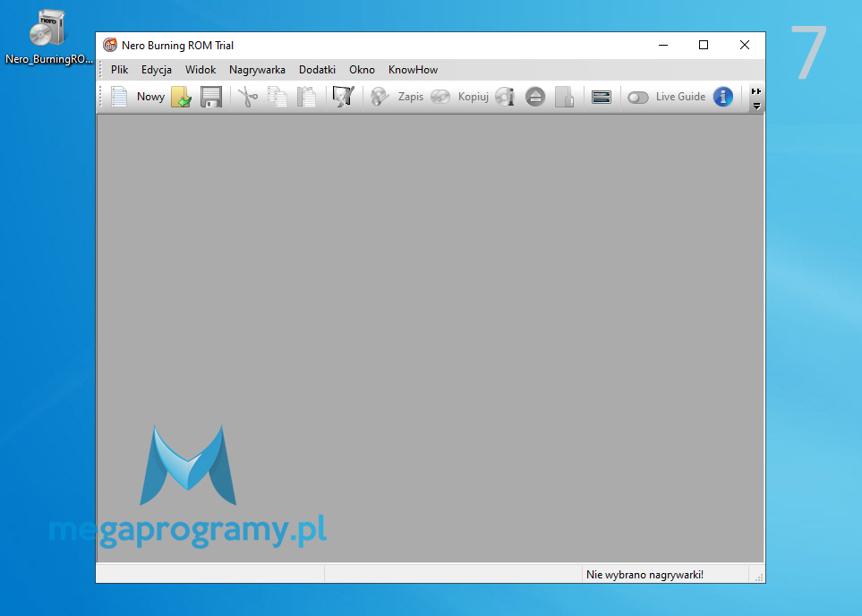Open the Widok menu
The width and height of the screenshot is (862, 616).
coord(201,70)
